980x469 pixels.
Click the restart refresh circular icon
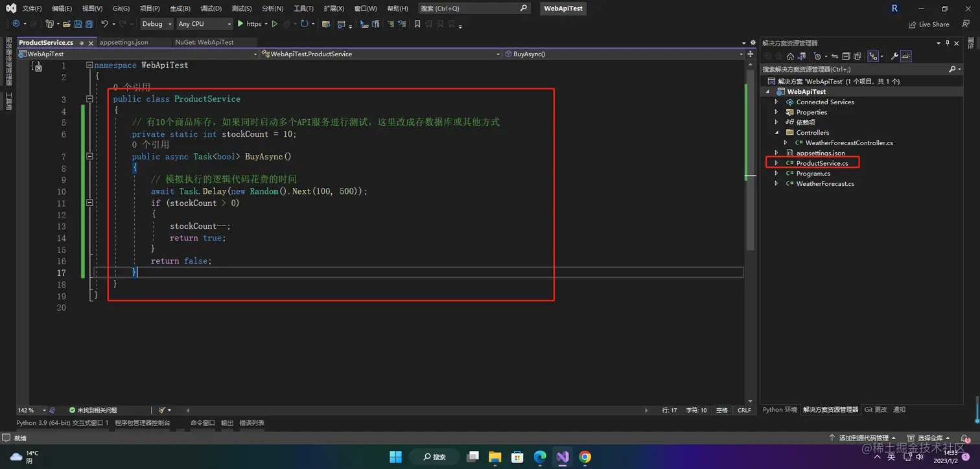304,23
